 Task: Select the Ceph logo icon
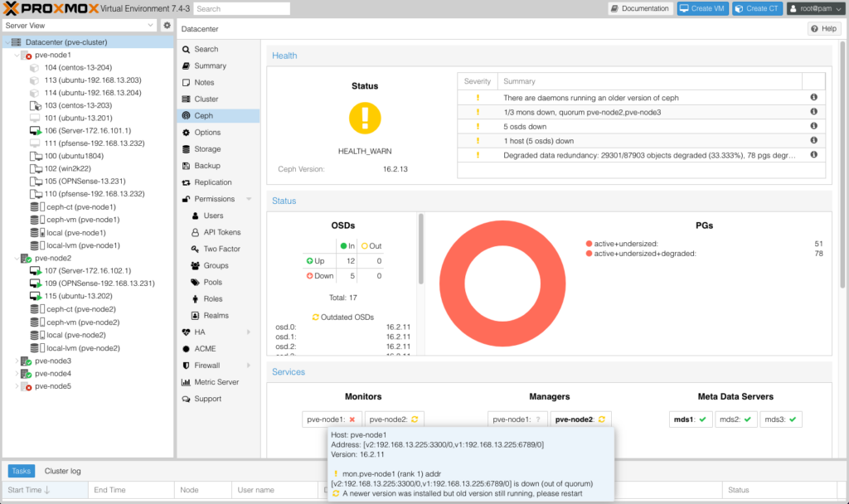point(186,116)
